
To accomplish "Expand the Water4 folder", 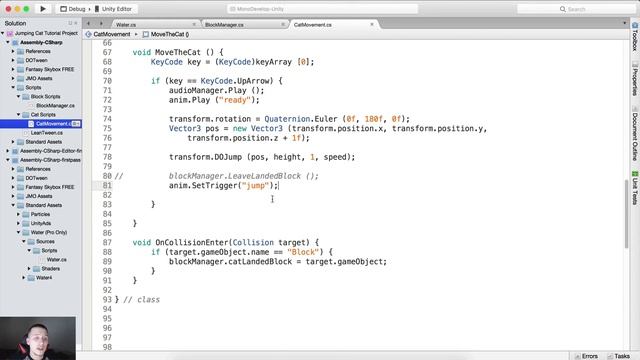I will point(24,278).
